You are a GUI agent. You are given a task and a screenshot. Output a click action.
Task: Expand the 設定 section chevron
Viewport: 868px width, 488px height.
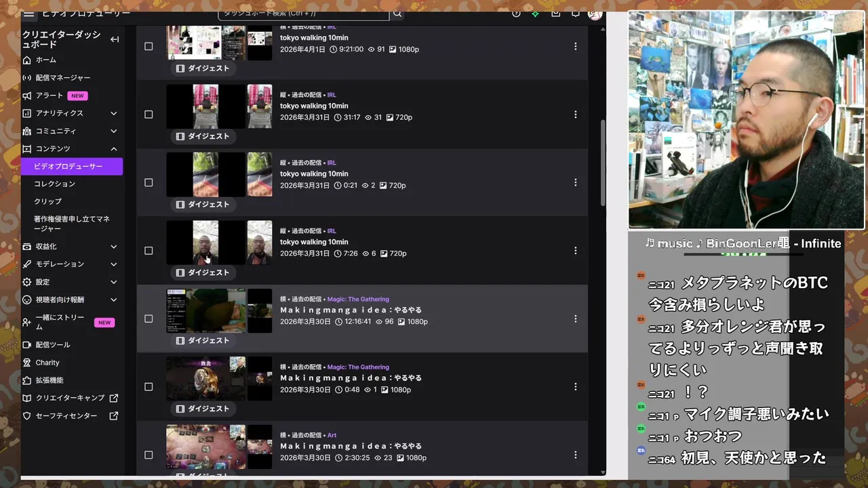point(114,282)
